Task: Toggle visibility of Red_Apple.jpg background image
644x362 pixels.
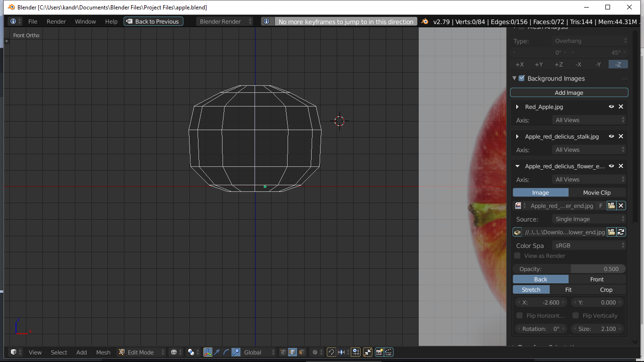Action: [611, 107]
